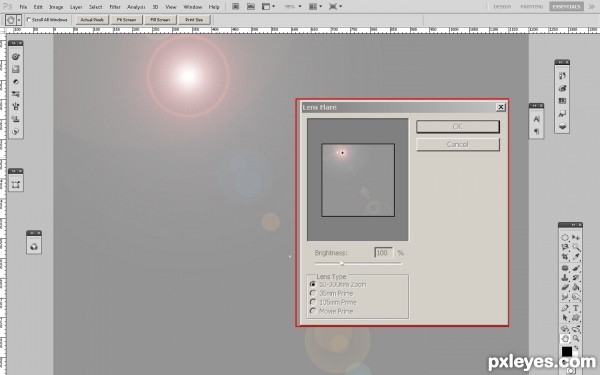Expand more workspaces chevron
This screenshot has width=600, height=375.
tap(591, 7)
